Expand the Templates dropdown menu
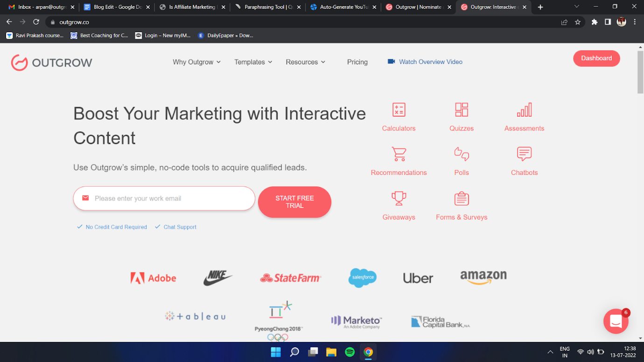Image resolution: width=644 pixels, height=362 pixels. pyautogui.click(x=253, y=62)
